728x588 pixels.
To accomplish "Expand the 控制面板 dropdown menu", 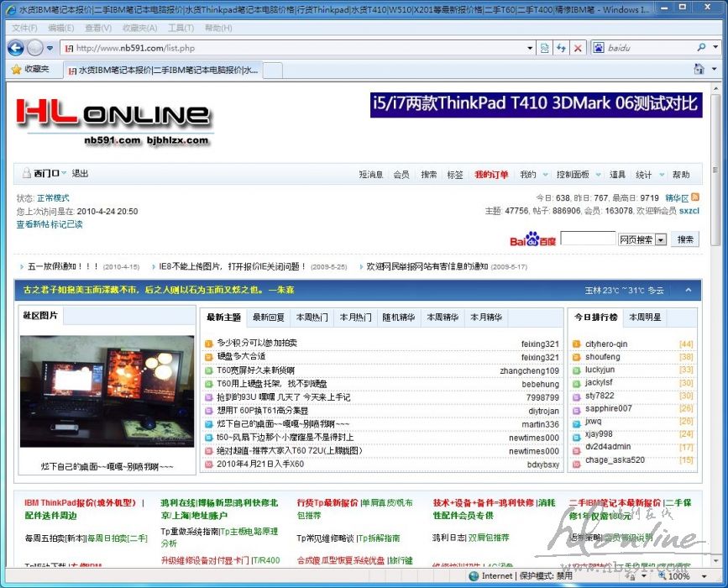I will tap(597, 175).
